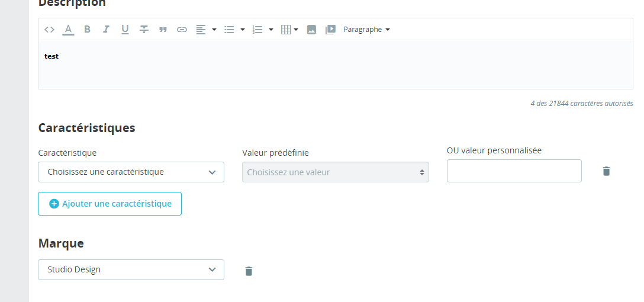This screenshot has height=302, width=644.
Task: Focus the OU valeur personnalisée field
Action: tap(514, 171)
